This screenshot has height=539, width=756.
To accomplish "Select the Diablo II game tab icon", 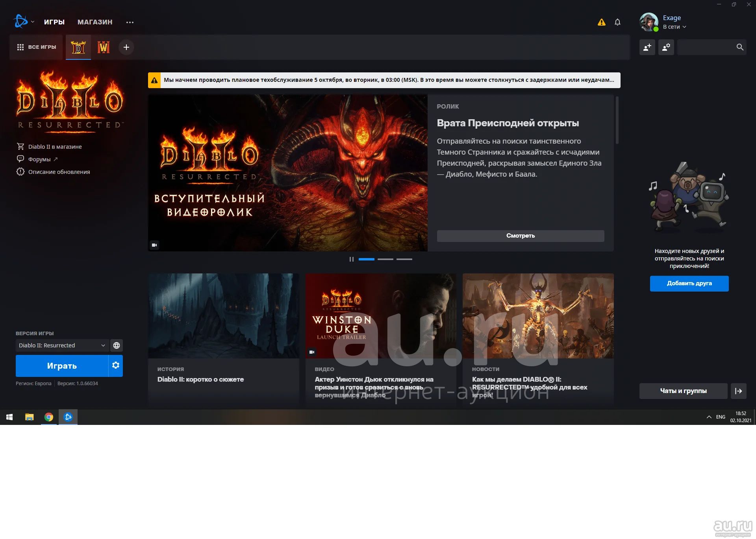I will pos(78,47).
